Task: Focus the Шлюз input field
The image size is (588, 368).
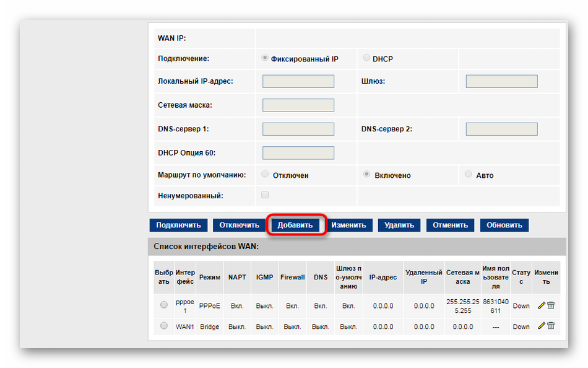Action: (x=501, y=81)
